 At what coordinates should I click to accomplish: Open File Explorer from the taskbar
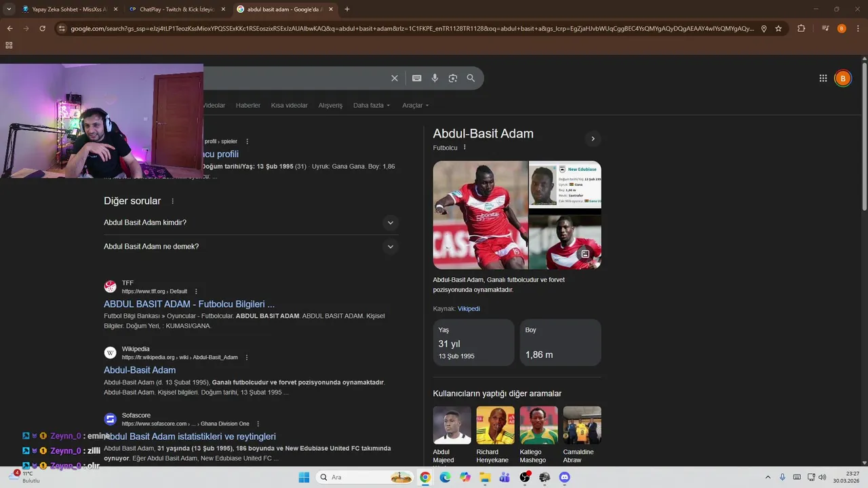coord(485,477)
